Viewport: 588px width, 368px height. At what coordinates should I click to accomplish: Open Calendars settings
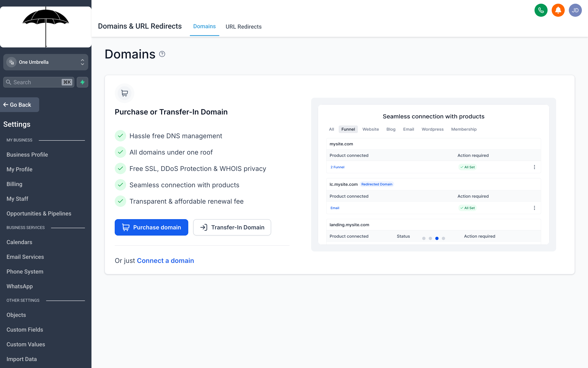pyautogui.click(x=19, y=242)
